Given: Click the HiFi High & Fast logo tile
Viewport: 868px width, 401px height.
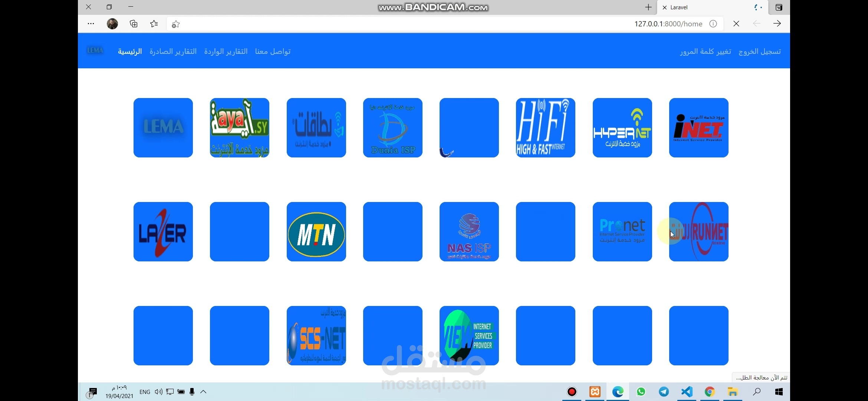Looking at the screenshot, I should coord(545,128).
